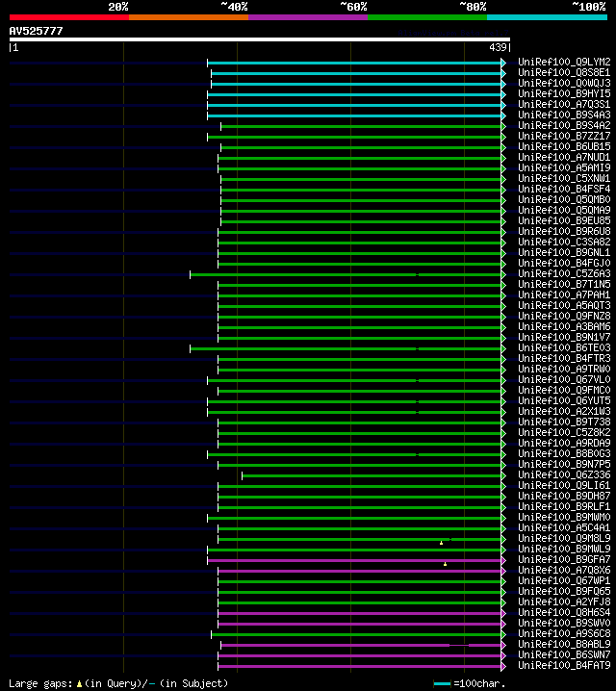Screen dimensions: 616x691
Task: Pick the UniRef100_B9EU85 label
Action: [564, 220]
